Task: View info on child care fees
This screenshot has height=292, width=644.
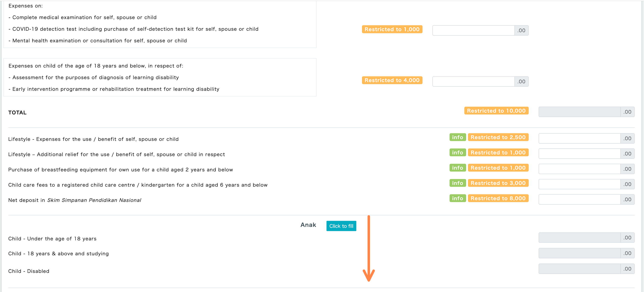Action: click(457, 183)
